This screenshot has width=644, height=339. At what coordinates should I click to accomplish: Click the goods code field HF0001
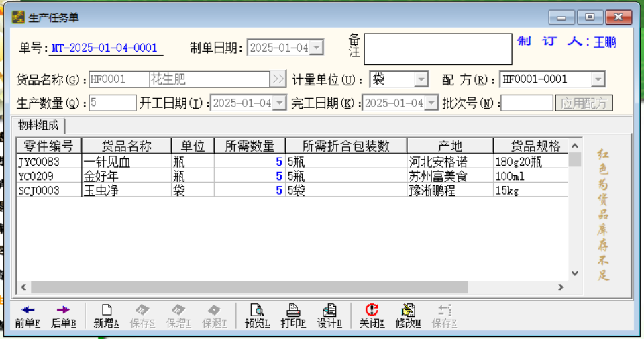tap(119, 79)
